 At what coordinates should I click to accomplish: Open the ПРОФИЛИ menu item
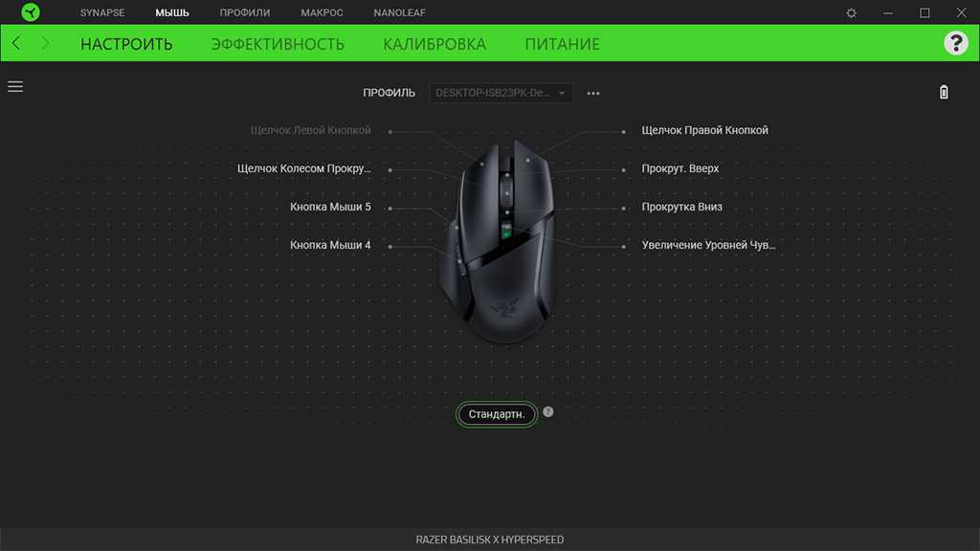click(x=245, y=12)
